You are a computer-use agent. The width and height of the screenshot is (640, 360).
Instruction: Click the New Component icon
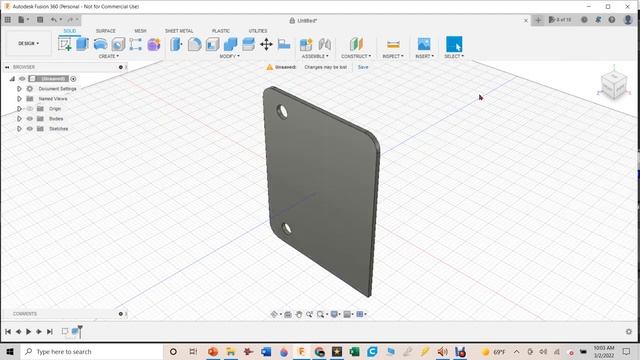click(306, 44)
